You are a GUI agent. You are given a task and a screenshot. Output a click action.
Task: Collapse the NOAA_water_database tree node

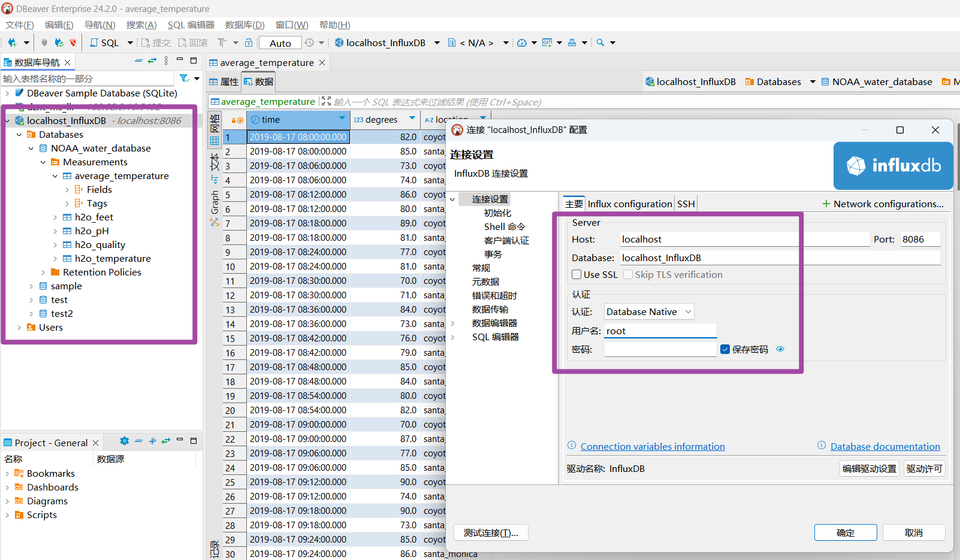pyautogui.click(x=31, y=148)
